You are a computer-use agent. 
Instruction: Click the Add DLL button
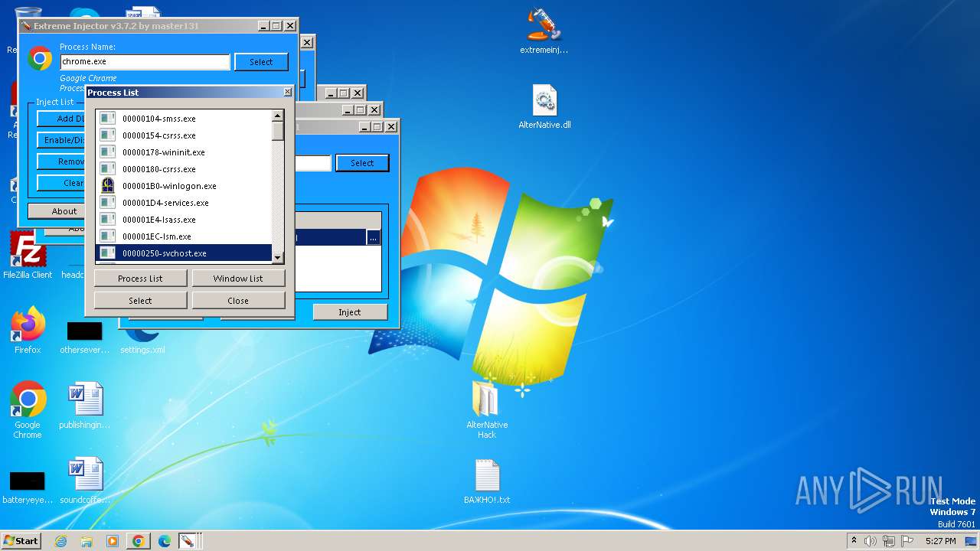click(x=62, y=119)
